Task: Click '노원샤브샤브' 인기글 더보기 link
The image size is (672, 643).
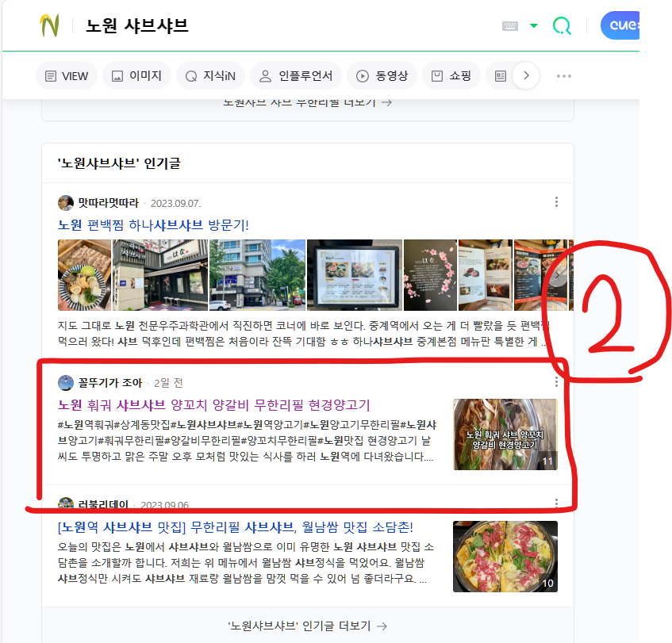Action: (x=307, y=626)
